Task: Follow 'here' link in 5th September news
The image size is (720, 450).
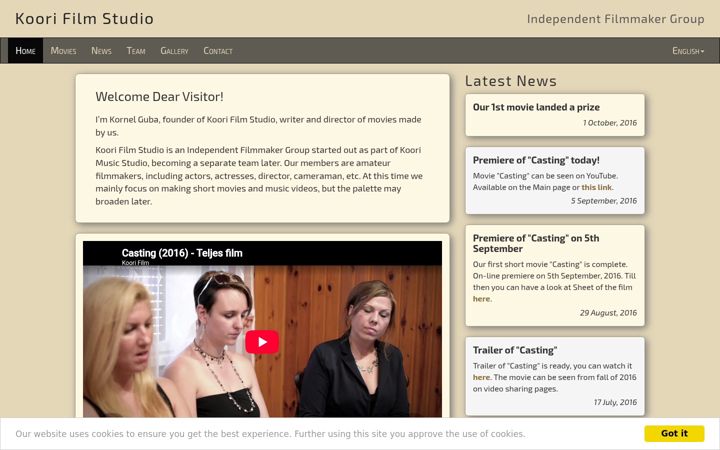Action: coord(481,299)
